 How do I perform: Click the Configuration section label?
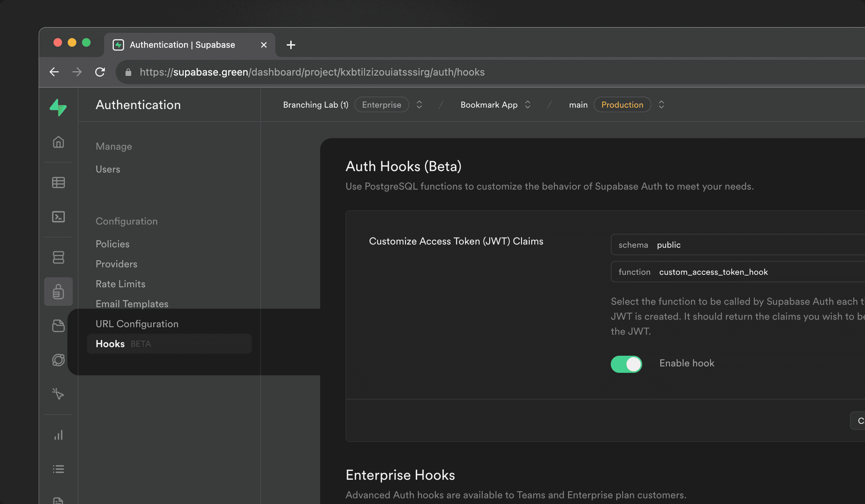pyautogui.click(x=127, y=221)
